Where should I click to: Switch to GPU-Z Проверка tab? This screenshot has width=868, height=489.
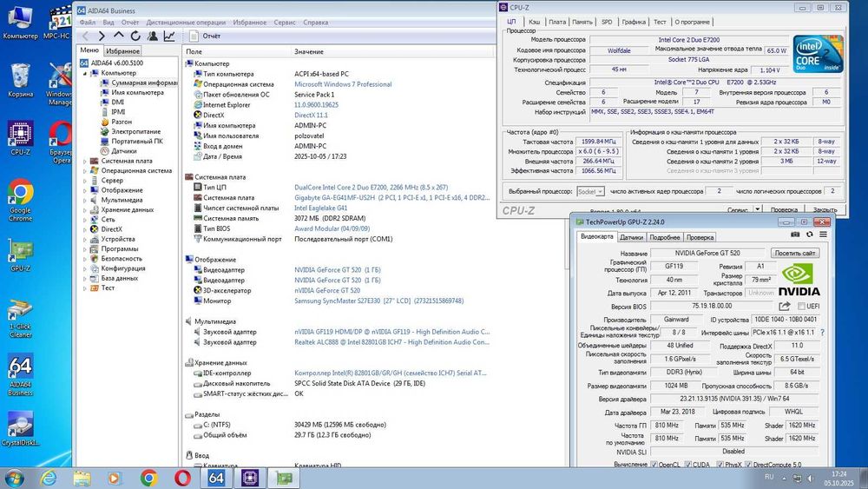(x=700, y=237)
